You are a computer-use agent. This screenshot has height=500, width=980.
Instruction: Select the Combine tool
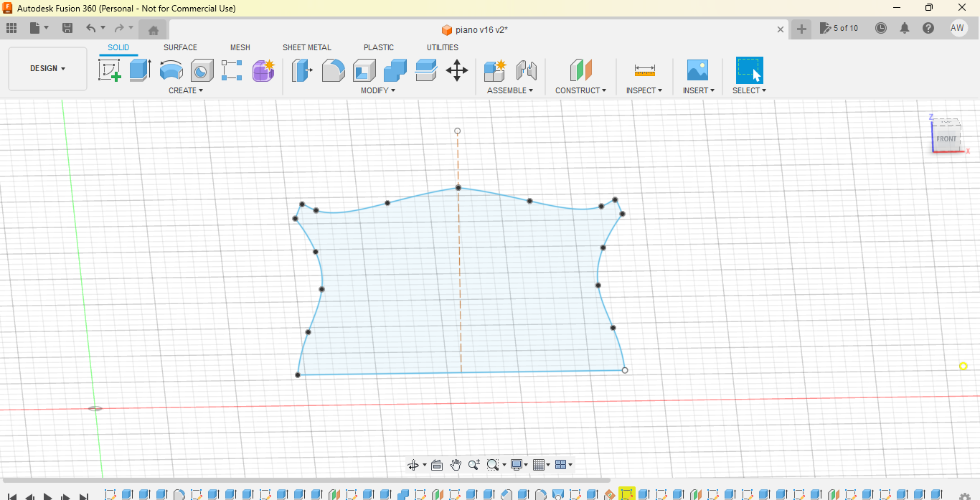tap(395, 70)
